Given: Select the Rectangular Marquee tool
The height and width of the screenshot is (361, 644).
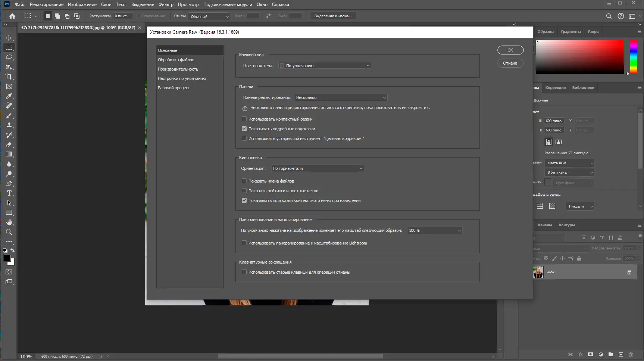Looking at the screenshot, I should pos(9,47).
